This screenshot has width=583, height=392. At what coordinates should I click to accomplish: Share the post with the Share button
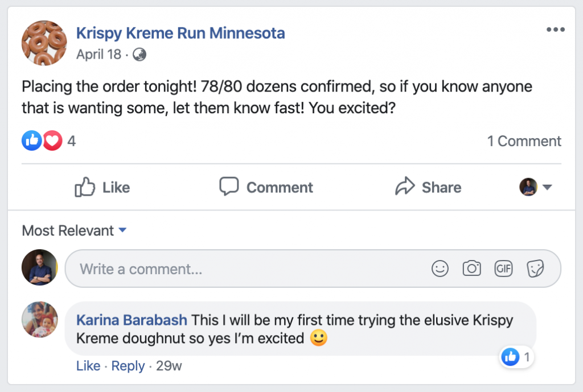click(x=428, y=187)
